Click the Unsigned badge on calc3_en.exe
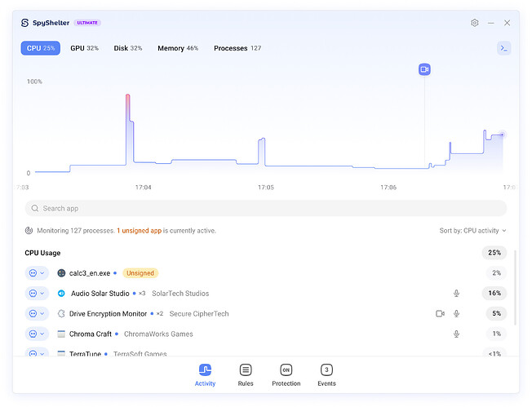Image resolution: width=532 pixels, height=407 pixels. click(140, 273)
